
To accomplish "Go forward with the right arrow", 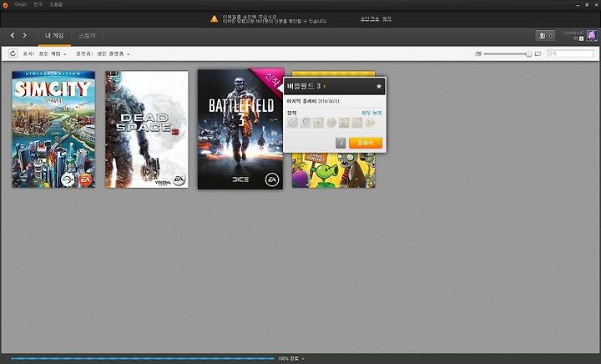I will (24, 35).
